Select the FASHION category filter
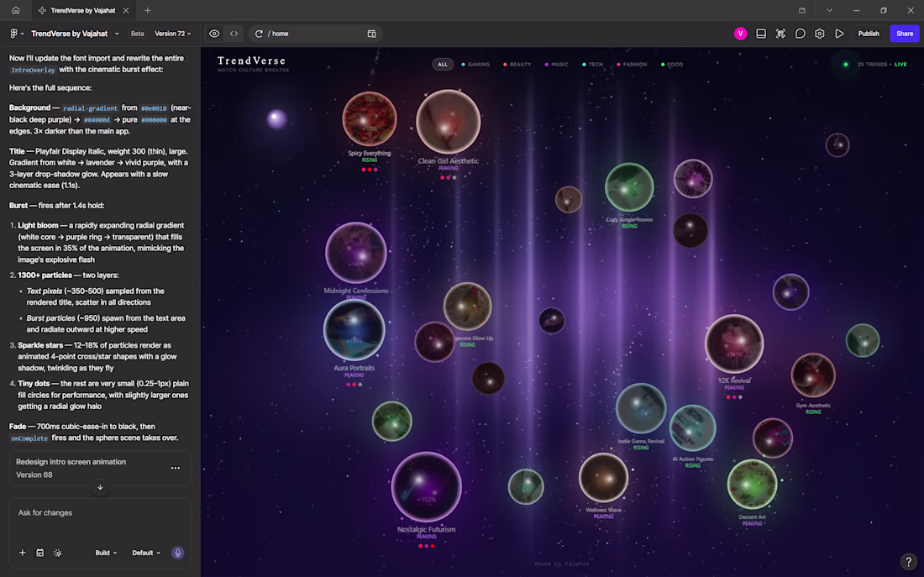Screen dimensions: 924x577 point(631,64)
